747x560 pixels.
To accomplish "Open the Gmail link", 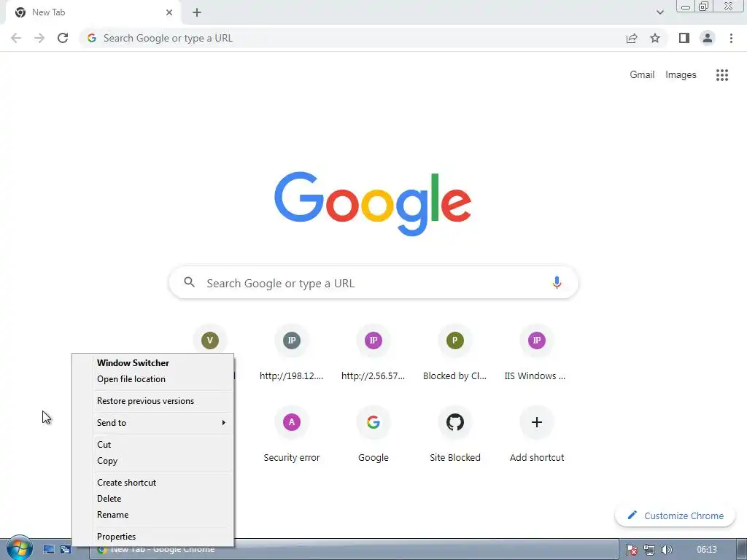I will 642,75.
